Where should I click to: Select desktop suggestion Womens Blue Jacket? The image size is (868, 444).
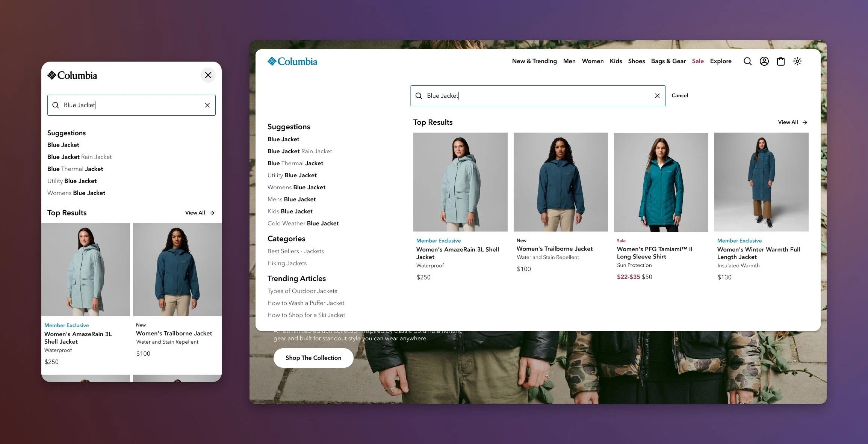click(x=296, y=187)
